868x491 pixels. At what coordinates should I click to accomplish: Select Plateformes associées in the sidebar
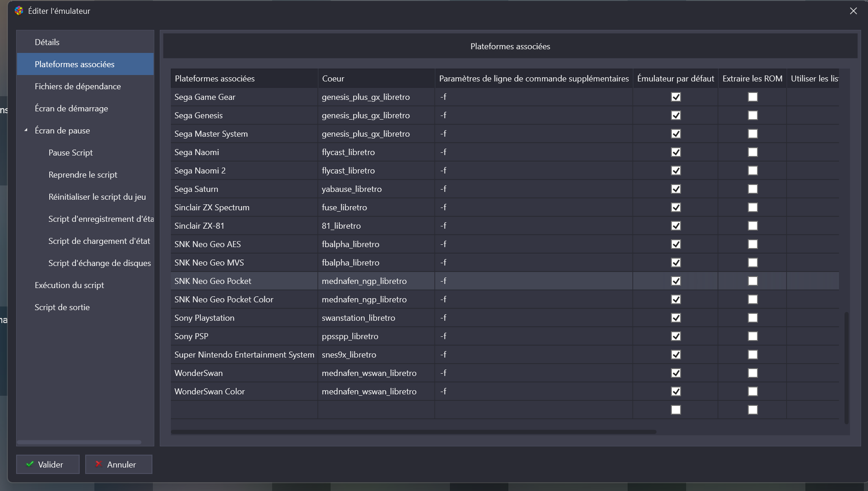coord(85,64)
